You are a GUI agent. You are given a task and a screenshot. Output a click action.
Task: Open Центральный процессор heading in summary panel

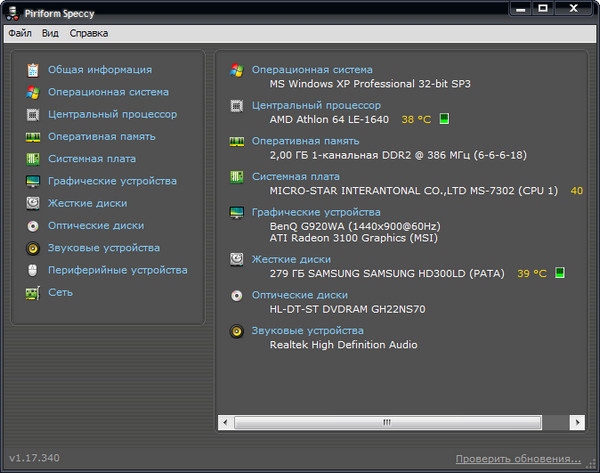click(x=316, y=105)
